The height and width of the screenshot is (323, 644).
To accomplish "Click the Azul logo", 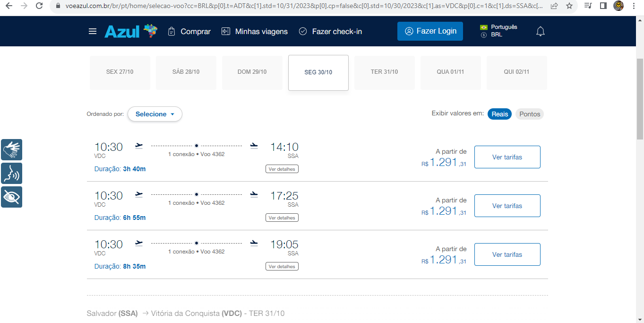I will 130,31.
